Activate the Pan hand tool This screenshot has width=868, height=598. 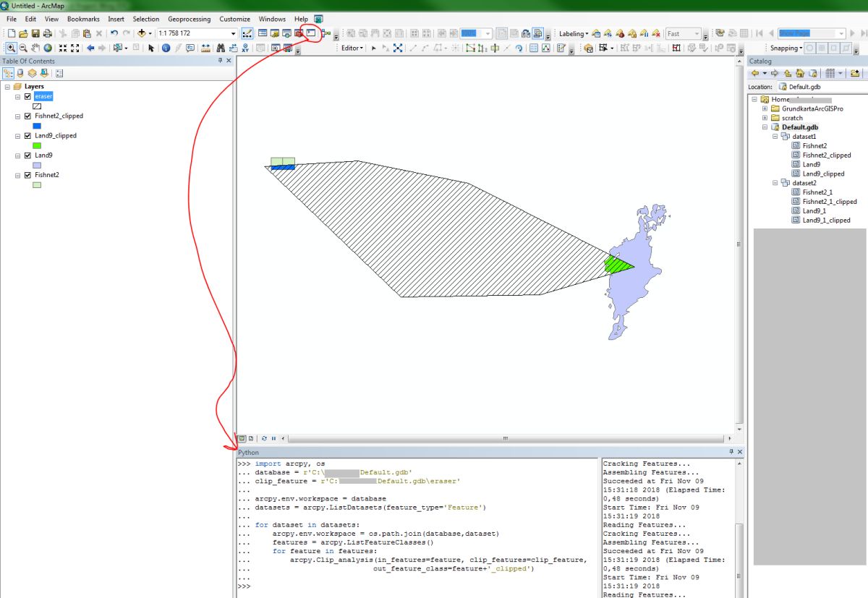pyautogui.click(x=35, y=48)
